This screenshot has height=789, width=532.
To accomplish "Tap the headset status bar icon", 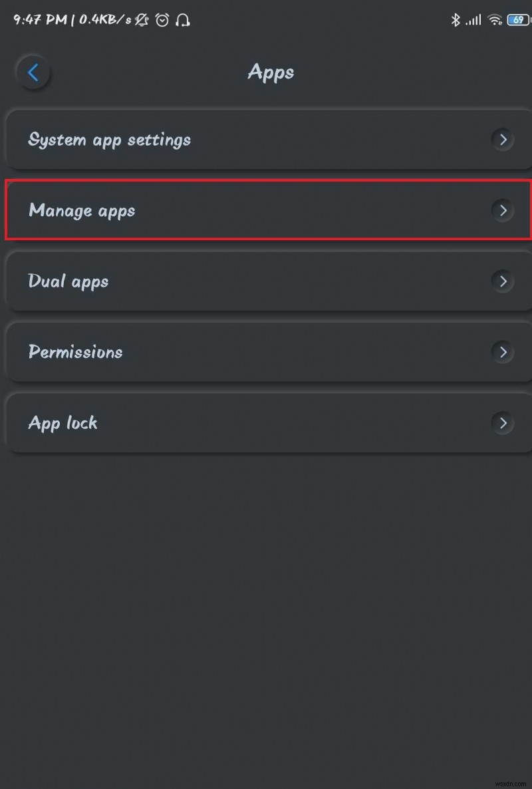I will [x=182, y=21].
